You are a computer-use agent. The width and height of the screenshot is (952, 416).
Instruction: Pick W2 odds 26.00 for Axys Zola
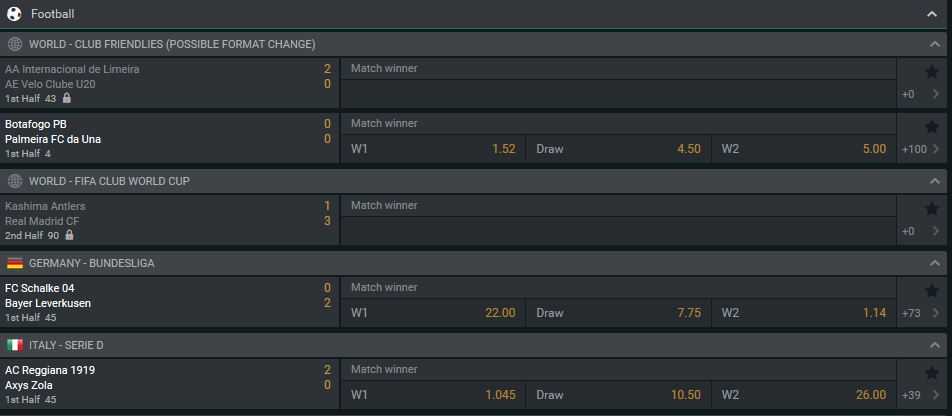pyautogui.click(x=803, y=395)
